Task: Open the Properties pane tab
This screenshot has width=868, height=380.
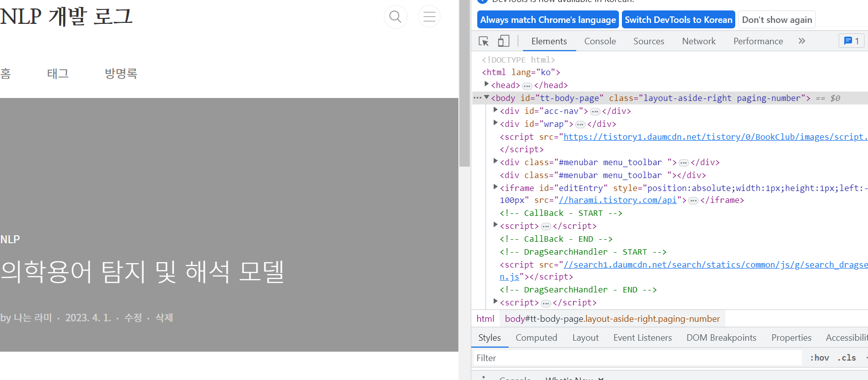Action: 791,338
